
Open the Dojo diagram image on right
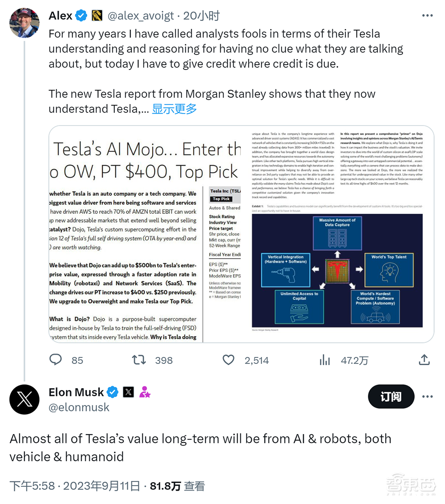click(x=337, y=234)
